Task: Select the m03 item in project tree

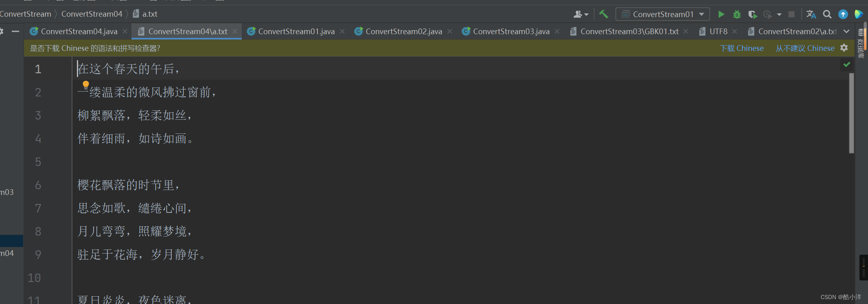Action: pos(7,192)
